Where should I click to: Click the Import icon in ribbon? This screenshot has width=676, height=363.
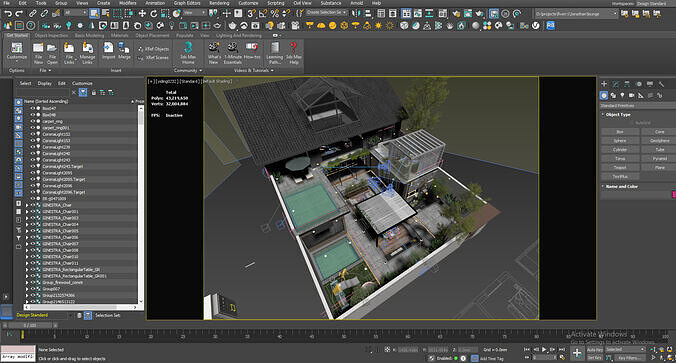coord(108,50)
